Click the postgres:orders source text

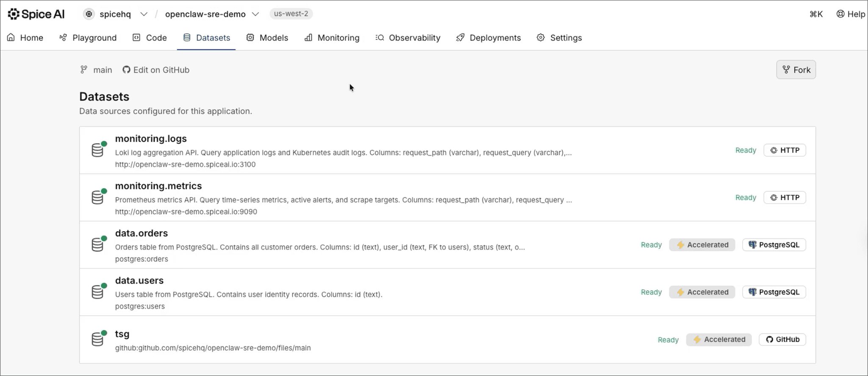coord(142,259)
